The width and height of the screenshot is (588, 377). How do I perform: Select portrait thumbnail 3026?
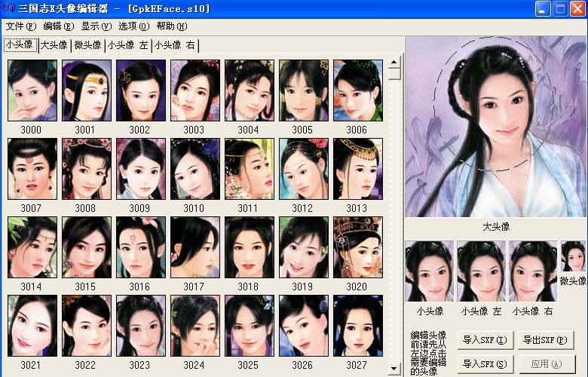(x=304, y=326)
